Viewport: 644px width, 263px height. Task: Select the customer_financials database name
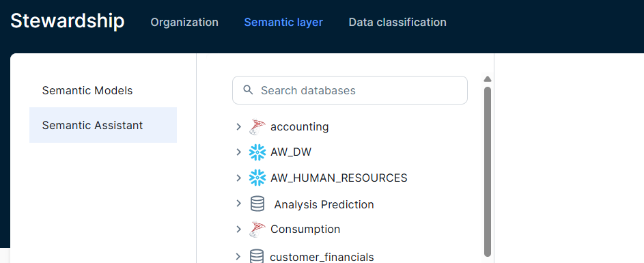click(322, 258)
